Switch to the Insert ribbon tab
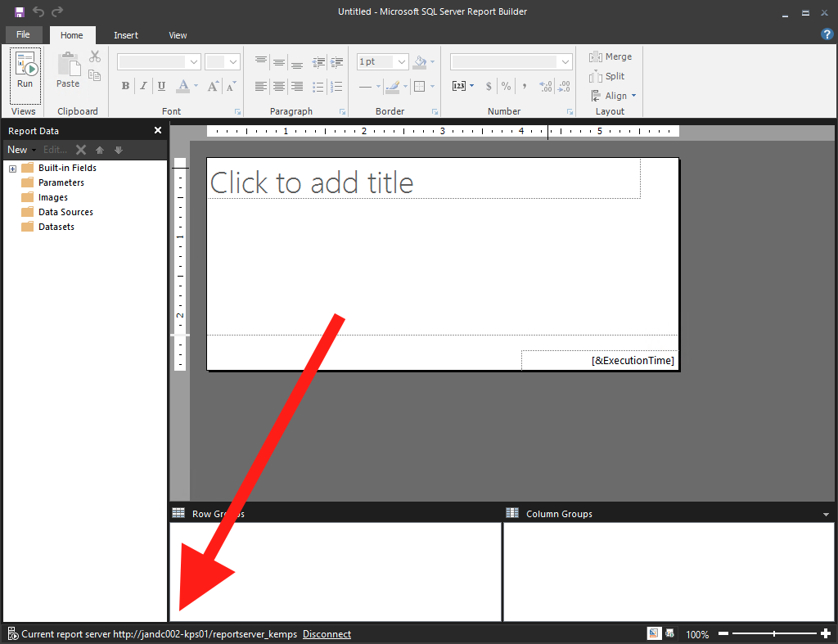 click(x=126, y=35)
